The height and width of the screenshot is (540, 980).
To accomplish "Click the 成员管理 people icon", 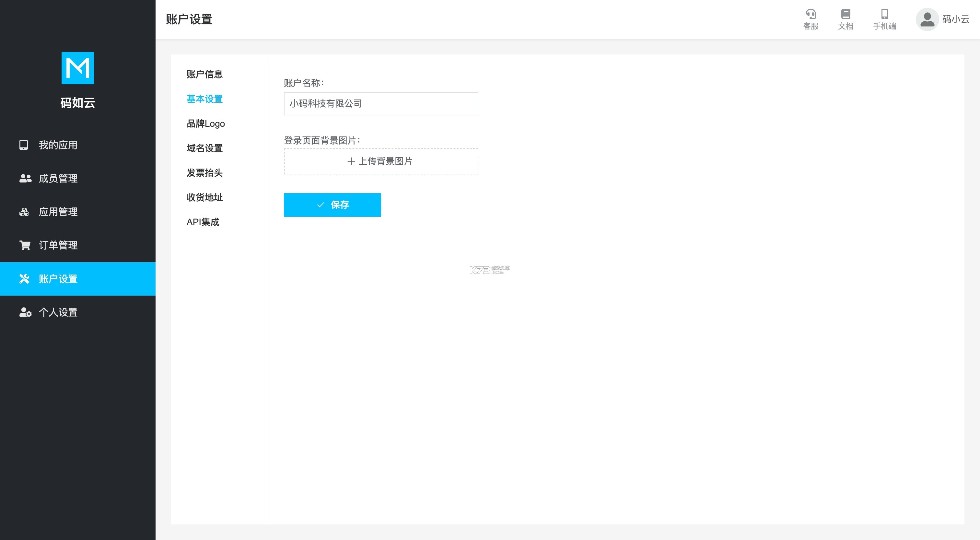I will tap(25, 178).
